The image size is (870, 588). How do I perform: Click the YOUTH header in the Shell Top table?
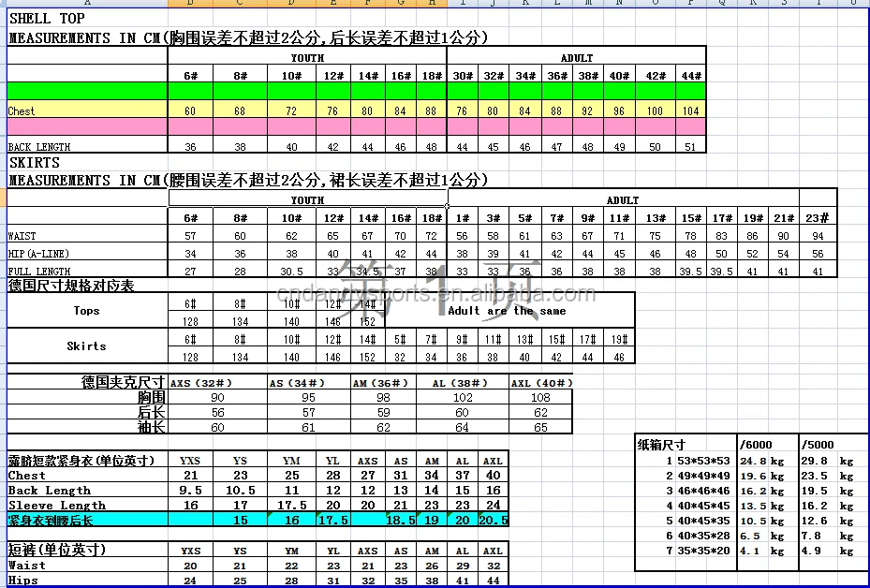click(x=307, y=58)
